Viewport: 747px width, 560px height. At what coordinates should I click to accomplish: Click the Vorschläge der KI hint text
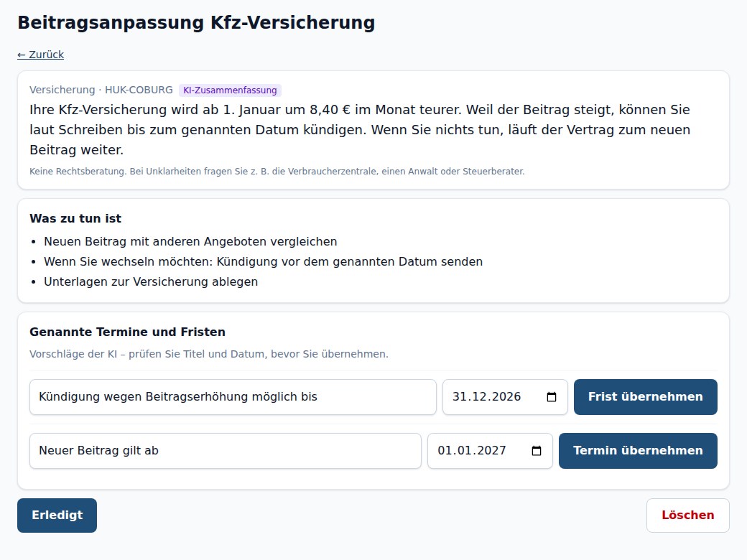[x=209, y=354]
